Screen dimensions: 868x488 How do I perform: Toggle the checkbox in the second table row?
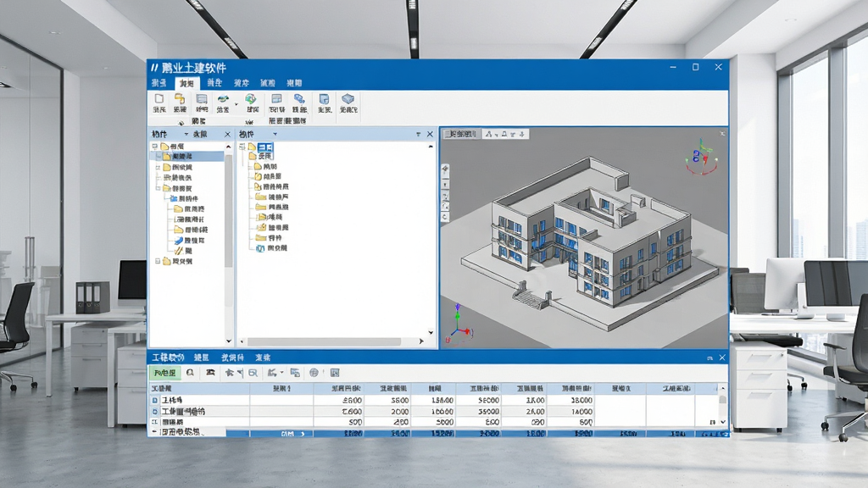click(x=155, y=412)
